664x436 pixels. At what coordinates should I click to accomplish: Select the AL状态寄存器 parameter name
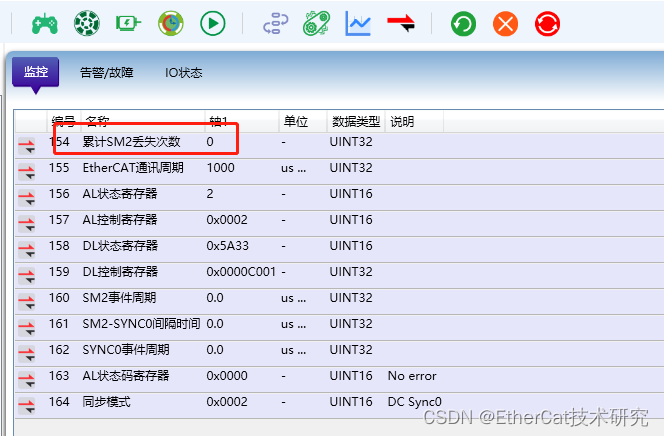[120, 194]
